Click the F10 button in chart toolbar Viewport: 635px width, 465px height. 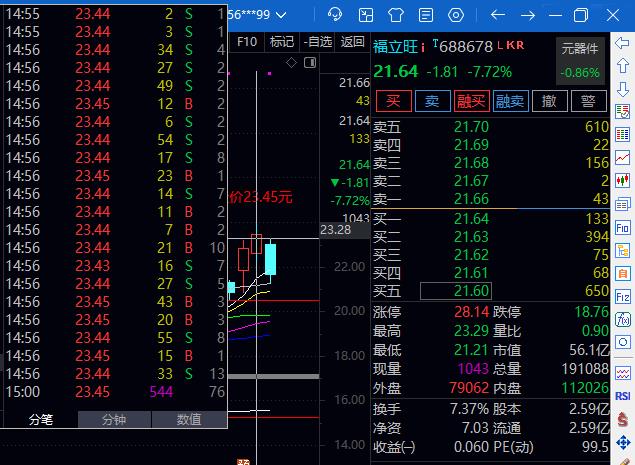(247, 42)
